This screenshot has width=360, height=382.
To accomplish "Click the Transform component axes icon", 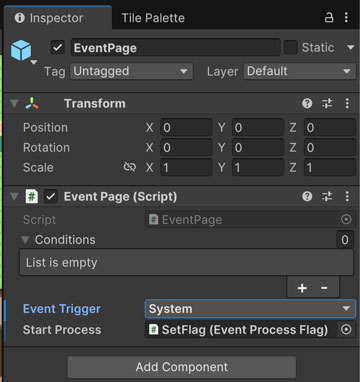I will click(32, 104).
